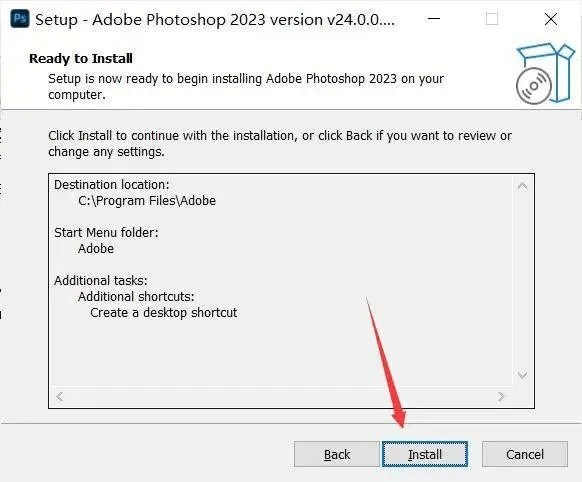Click the Additional tasks line

pos(101,281)
